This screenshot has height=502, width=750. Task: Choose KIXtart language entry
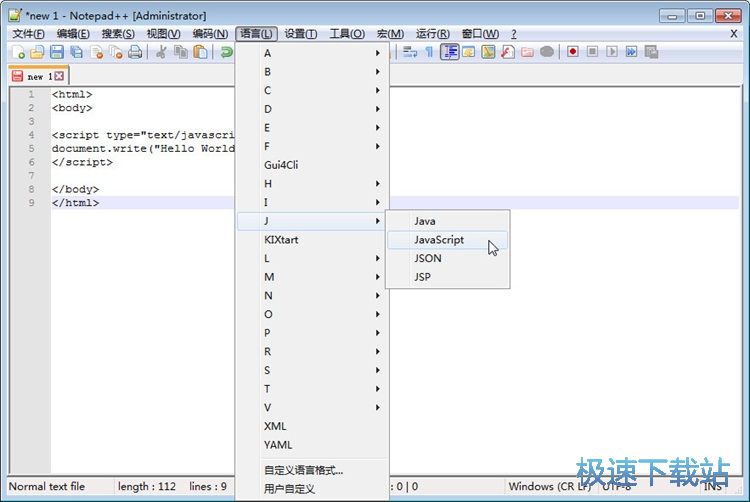313,240
